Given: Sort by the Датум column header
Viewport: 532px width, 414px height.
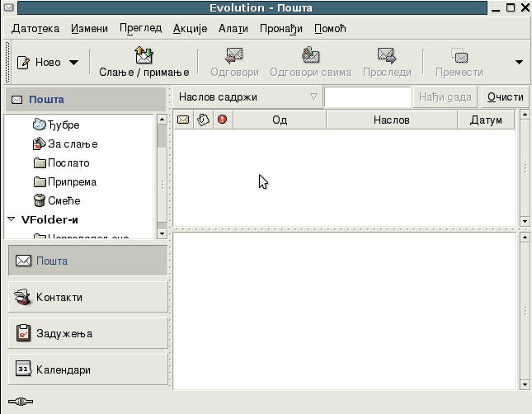Looking at the screenshot, I should [x=486, y=120].
